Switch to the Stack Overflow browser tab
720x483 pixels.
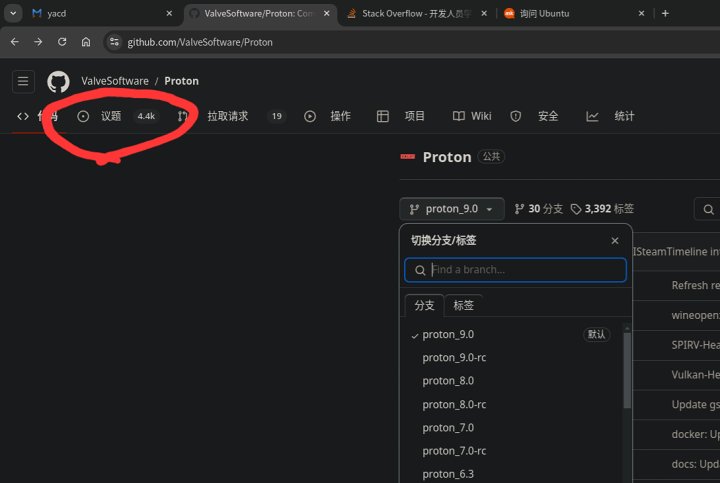(410, 14)
